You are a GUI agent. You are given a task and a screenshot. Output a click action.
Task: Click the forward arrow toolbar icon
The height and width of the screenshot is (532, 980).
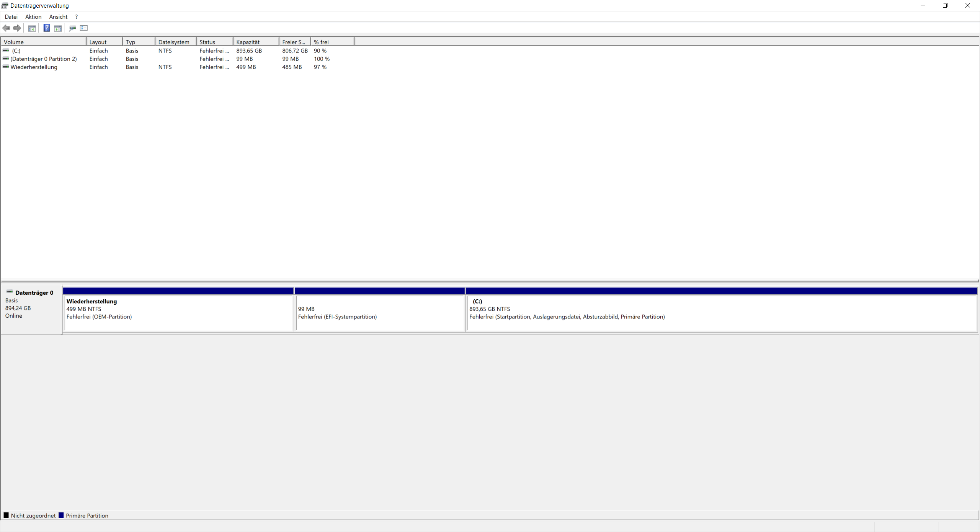pyautogui.click(x=17, y=28)
